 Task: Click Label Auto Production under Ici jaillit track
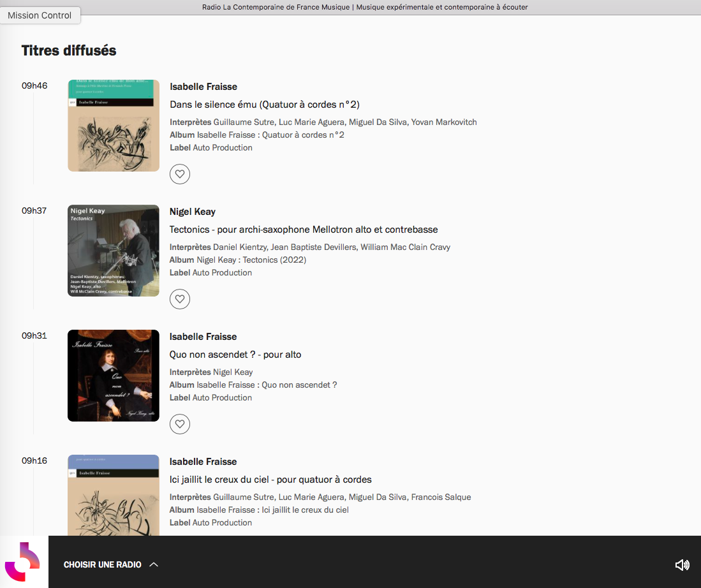click(210, 522)
